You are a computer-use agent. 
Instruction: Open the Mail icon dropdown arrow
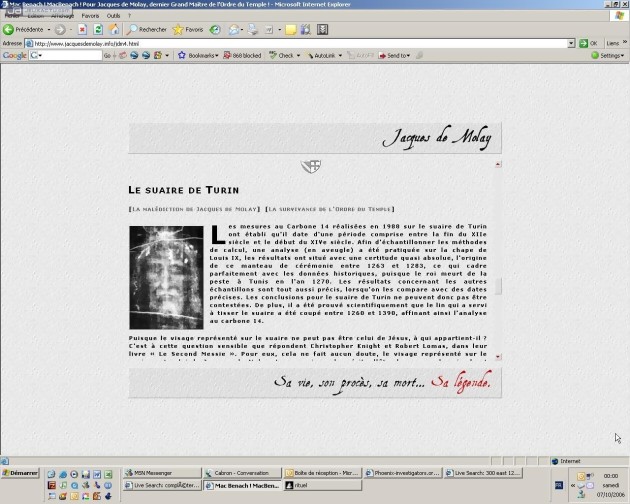242,30
